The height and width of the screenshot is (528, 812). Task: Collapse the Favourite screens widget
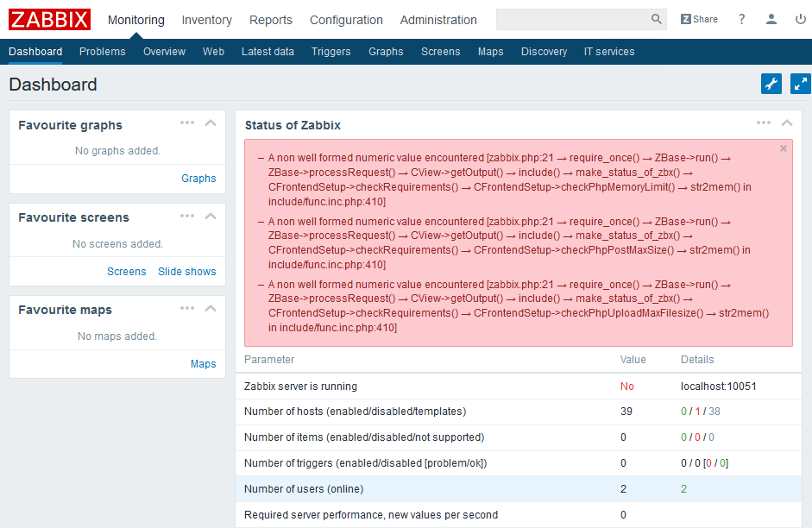point(211,217)
